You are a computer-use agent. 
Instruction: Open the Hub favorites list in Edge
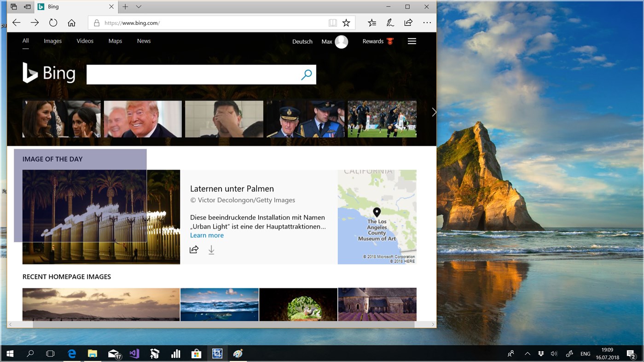coord(372,22)
